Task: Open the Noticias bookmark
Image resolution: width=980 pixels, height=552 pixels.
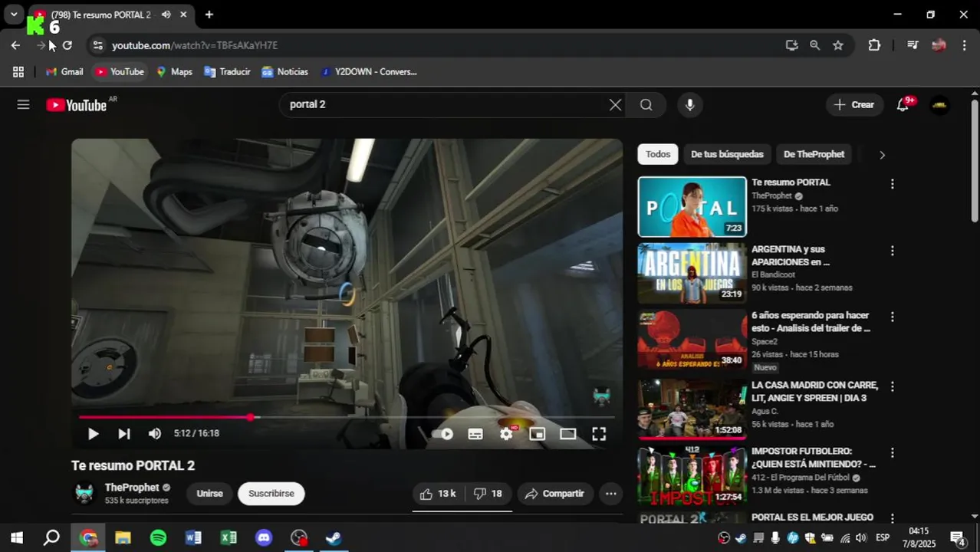Action: (x=284, y=71)
